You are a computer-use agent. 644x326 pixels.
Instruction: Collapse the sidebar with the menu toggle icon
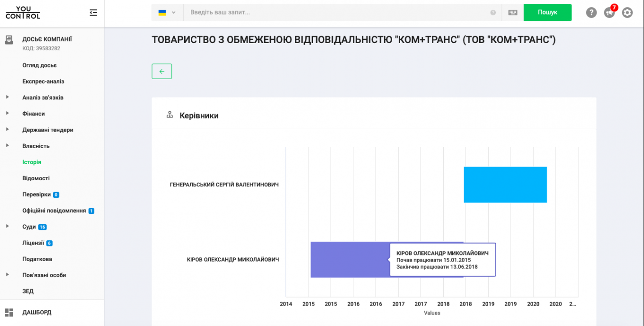click(93, 13)
